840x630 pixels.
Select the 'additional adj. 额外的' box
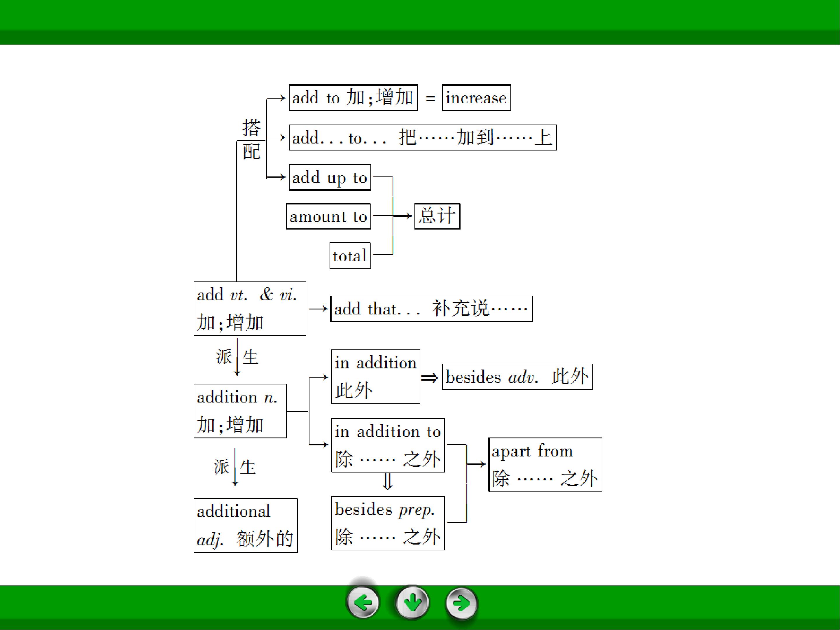246,526
